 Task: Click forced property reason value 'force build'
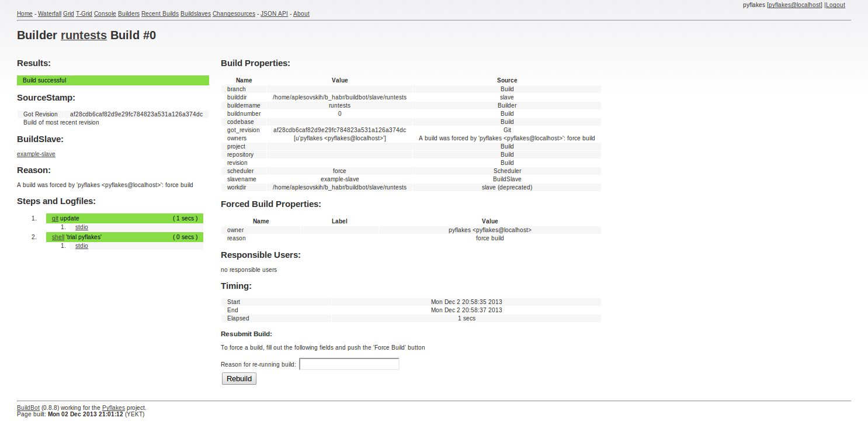pos(489,238)
